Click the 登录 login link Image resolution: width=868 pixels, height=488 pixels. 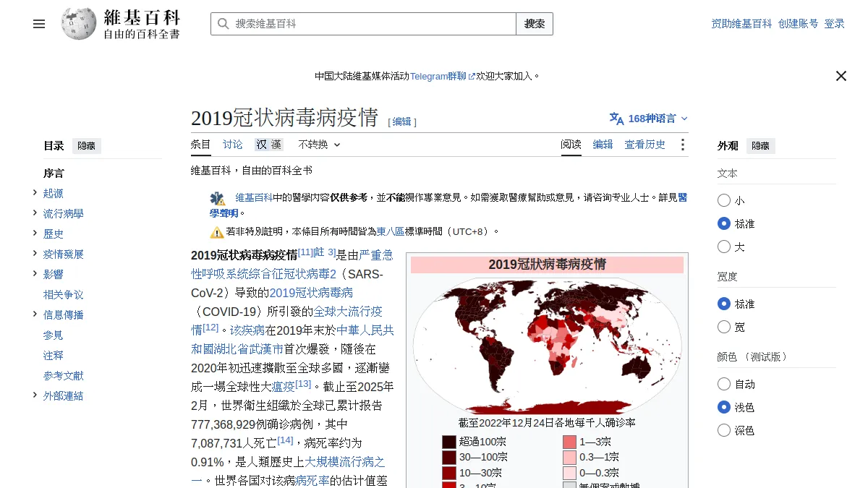click(835, 24)
